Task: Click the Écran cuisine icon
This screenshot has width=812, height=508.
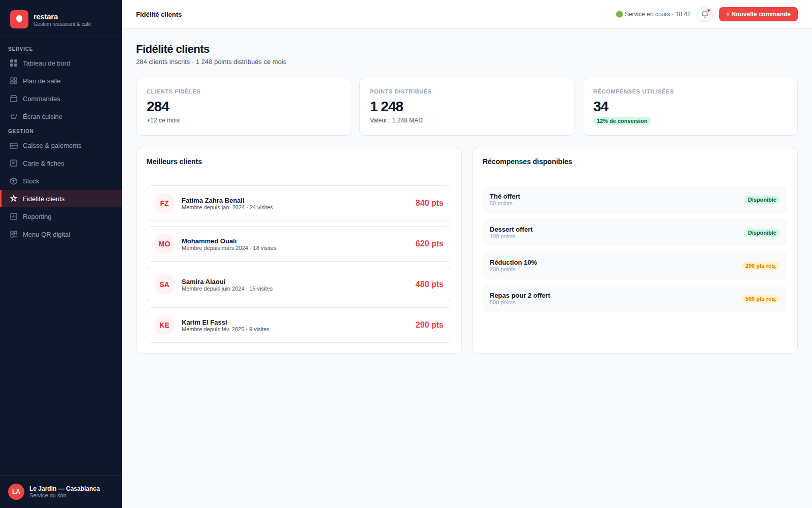Action: coord(14,116)
